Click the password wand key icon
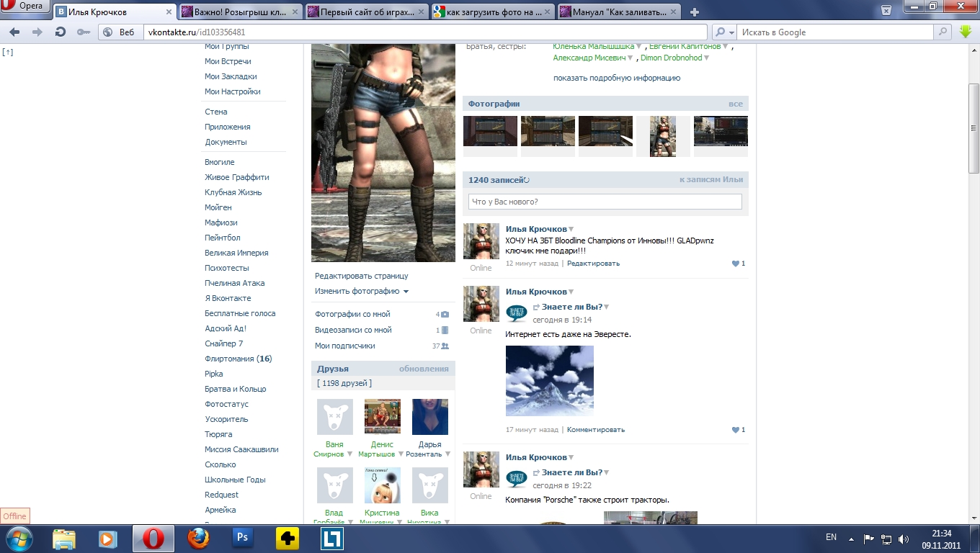980x553 pixels. (84, 32)
